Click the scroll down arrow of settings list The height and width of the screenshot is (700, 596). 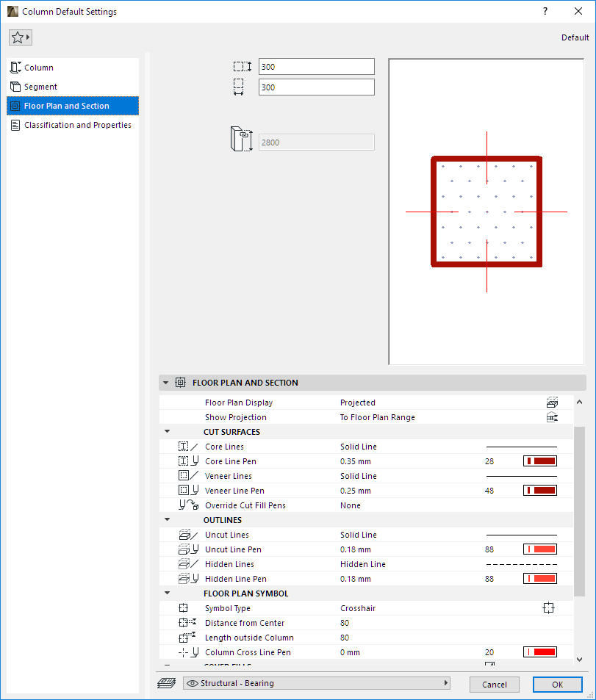(580, 660)
